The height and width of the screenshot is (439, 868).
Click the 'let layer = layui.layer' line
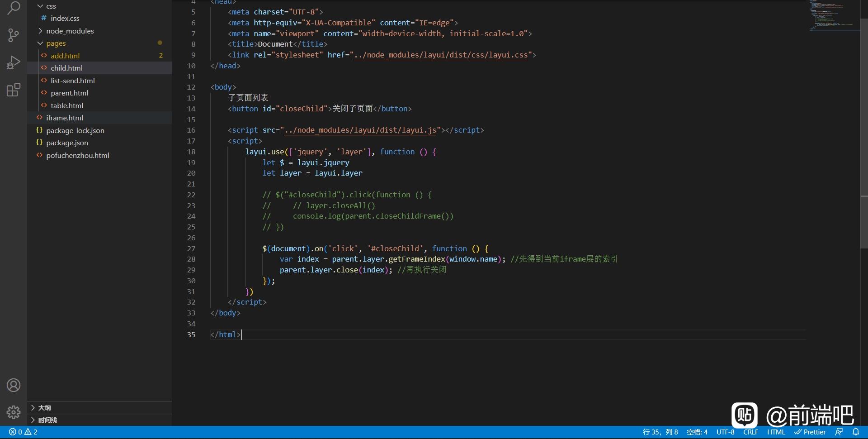[312, 173]
